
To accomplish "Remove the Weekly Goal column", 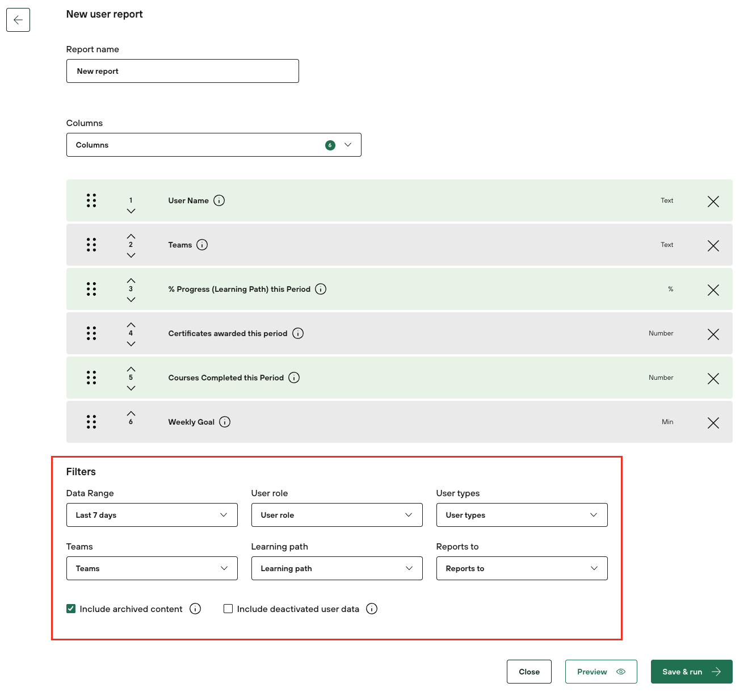I will (713, 423).
